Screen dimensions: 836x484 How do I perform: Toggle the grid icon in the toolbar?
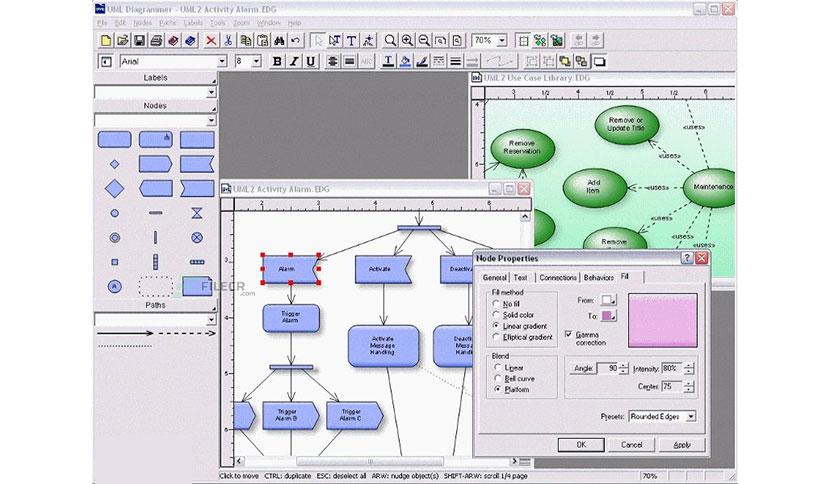(x=524, y=41)
